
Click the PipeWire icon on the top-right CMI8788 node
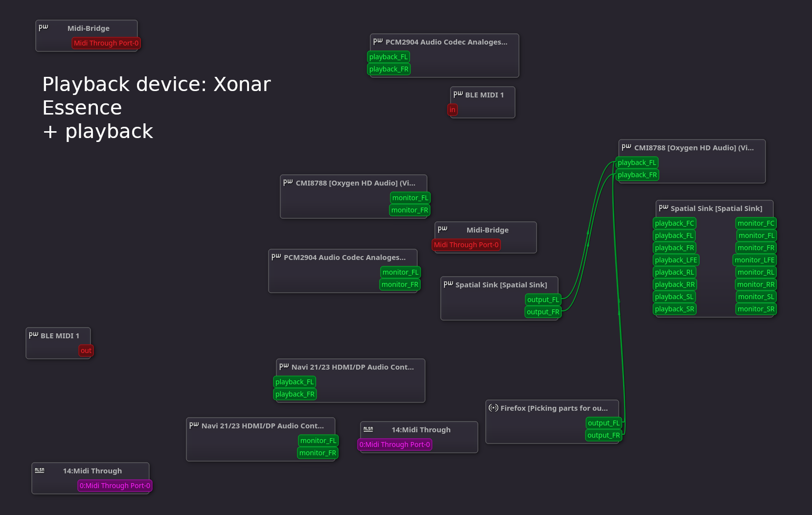(x=626, y=146)
